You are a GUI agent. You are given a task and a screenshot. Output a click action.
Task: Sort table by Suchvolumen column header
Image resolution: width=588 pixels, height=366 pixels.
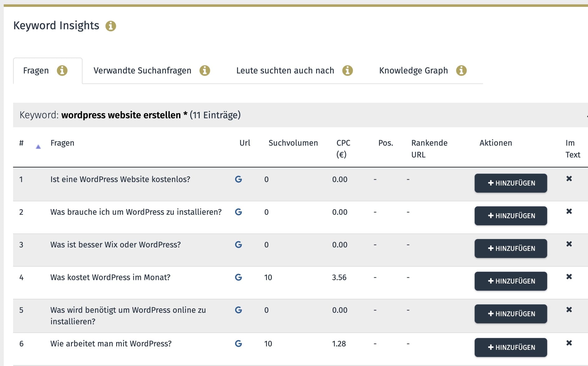(293, 143)
